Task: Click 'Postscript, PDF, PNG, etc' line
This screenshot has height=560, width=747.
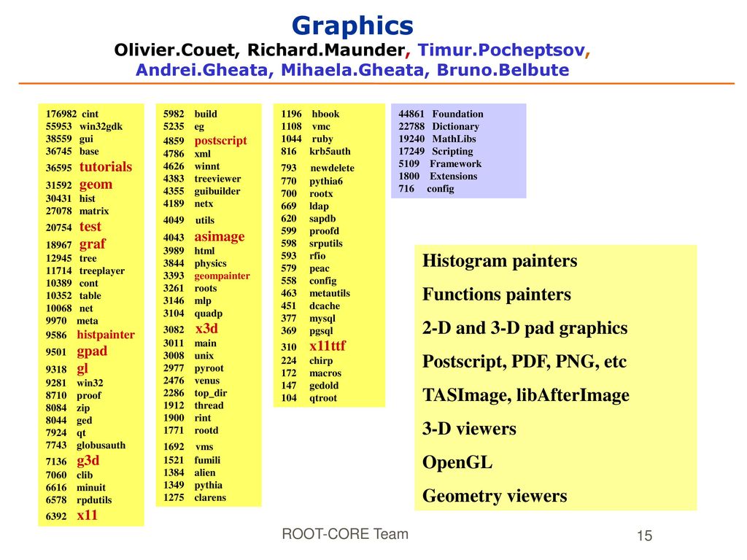Action: pos(525,362)
